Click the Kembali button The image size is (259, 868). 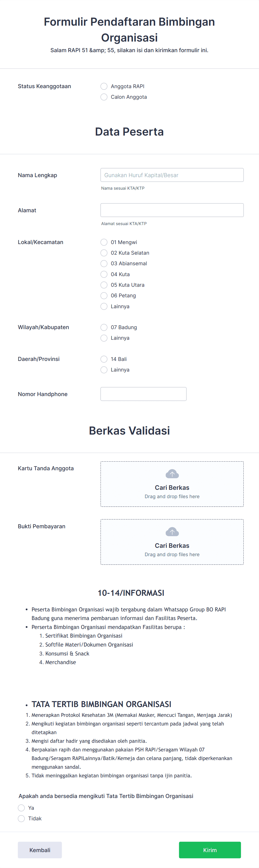pyautogui.click(x=40, y=850)
